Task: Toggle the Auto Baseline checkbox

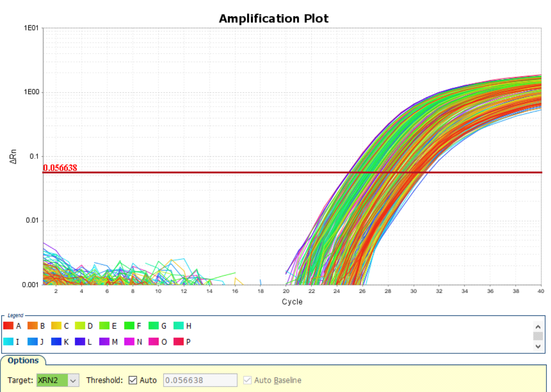Action: 247,380
